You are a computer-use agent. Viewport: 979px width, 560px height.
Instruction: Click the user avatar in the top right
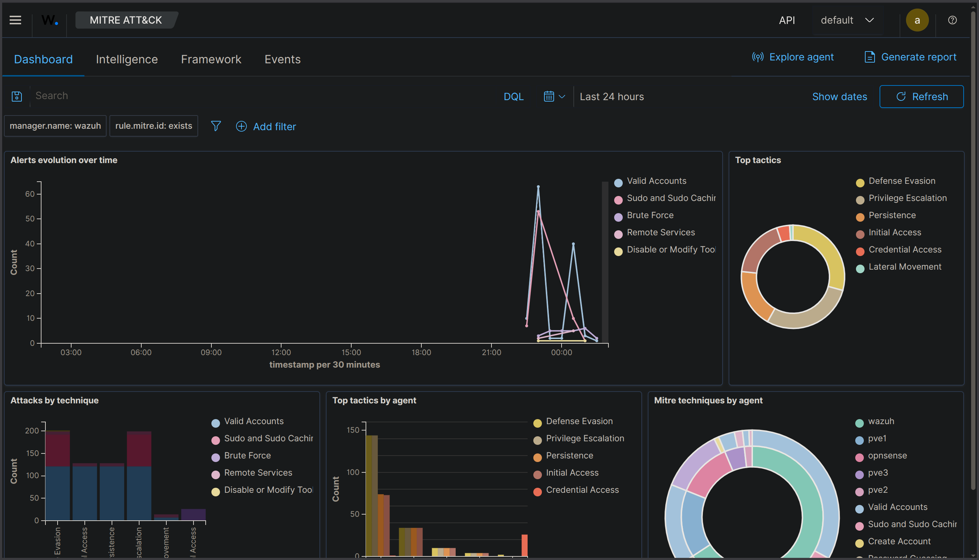click(x=917, y=20)
